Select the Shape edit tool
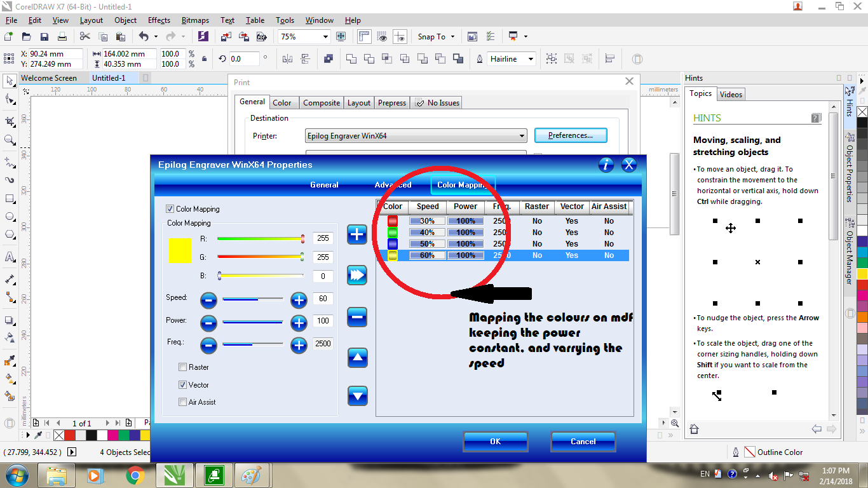Image resolution: width=868 pixels, height=488 pixels. click(10, 100)
